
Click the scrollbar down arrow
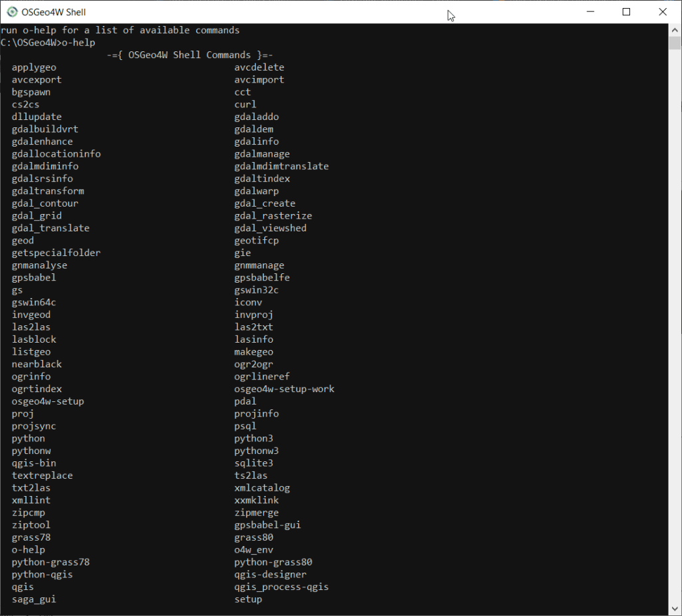click(675, 609)
